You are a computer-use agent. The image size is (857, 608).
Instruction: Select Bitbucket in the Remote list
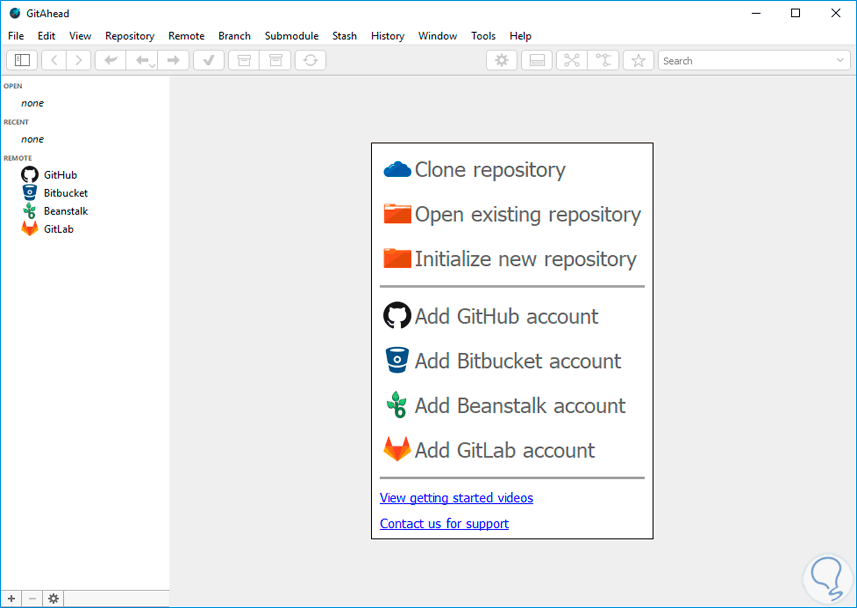[65, 193]
